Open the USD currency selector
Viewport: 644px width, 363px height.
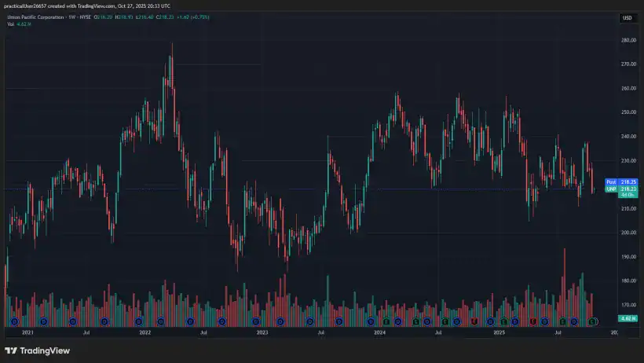point(628,18)
